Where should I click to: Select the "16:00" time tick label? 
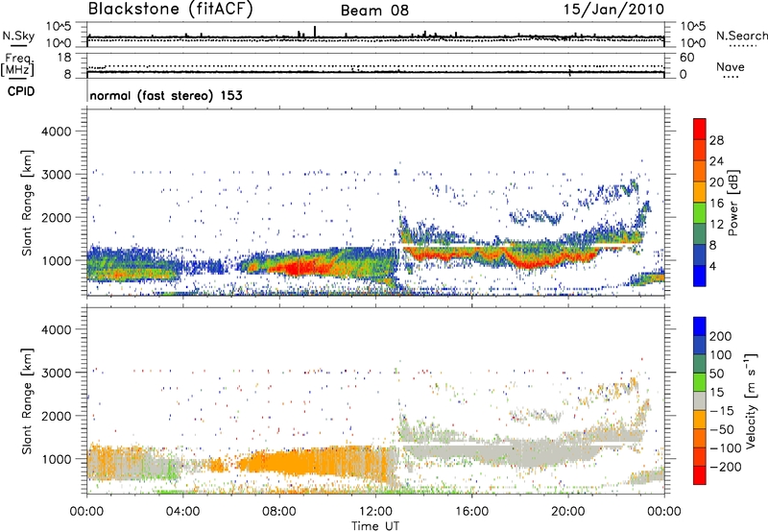pos(471,512)
